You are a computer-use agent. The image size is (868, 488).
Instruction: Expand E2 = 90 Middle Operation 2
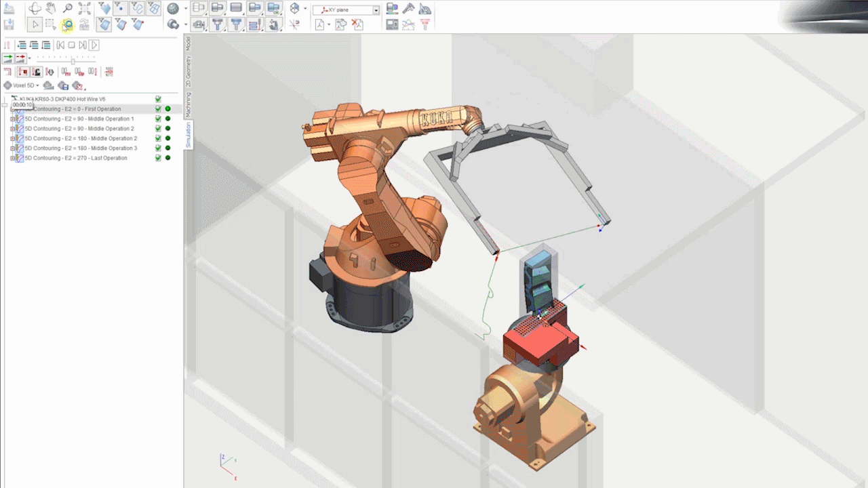coord(12,128)
